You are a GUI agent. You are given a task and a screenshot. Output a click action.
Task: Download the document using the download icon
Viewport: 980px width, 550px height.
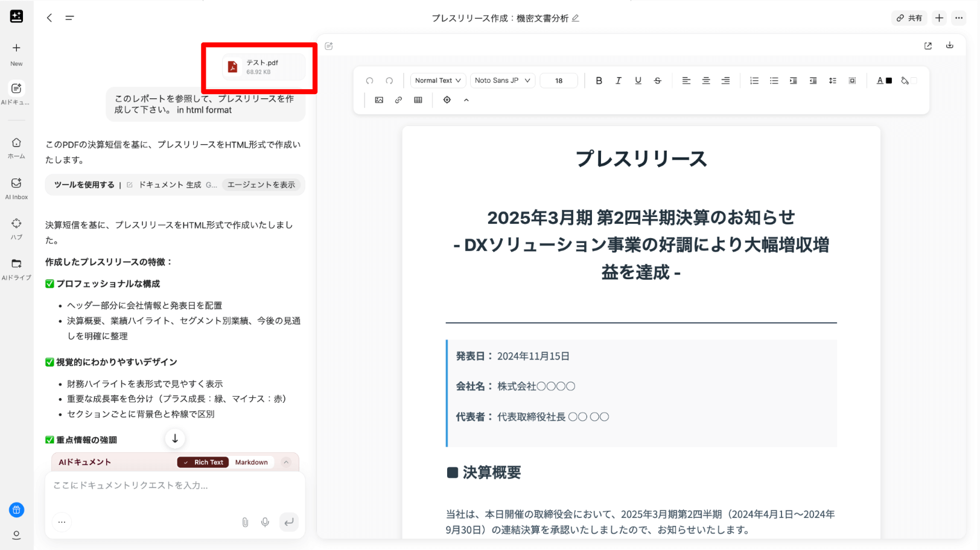point(949,46)
